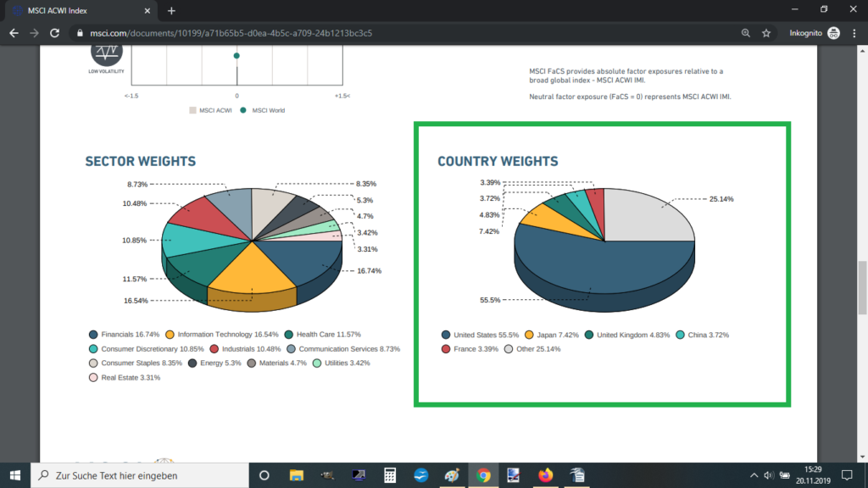Open the zoom magnifier in the address bar
The image size is (868, 488).
pos(746,33)
